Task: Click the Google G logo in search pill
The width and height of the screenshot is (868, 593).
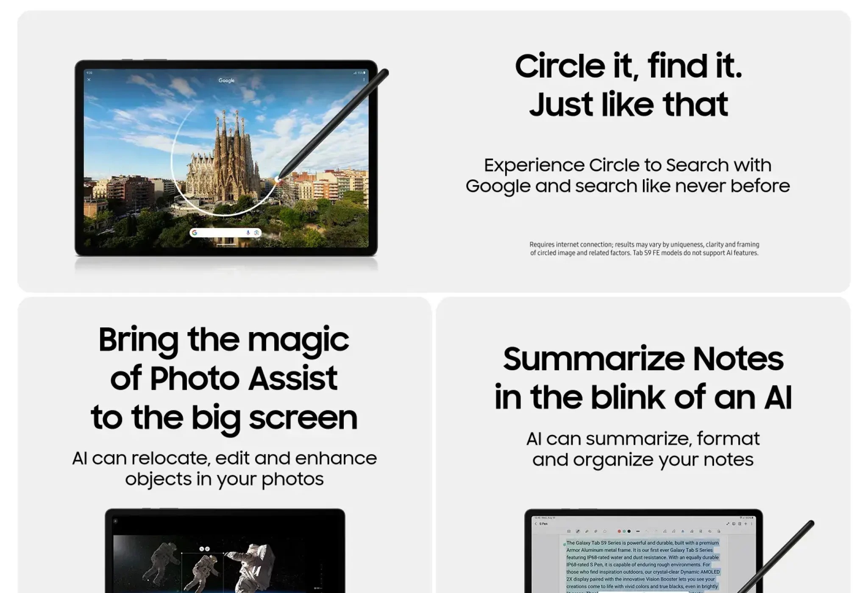Action: pos(195,233)
